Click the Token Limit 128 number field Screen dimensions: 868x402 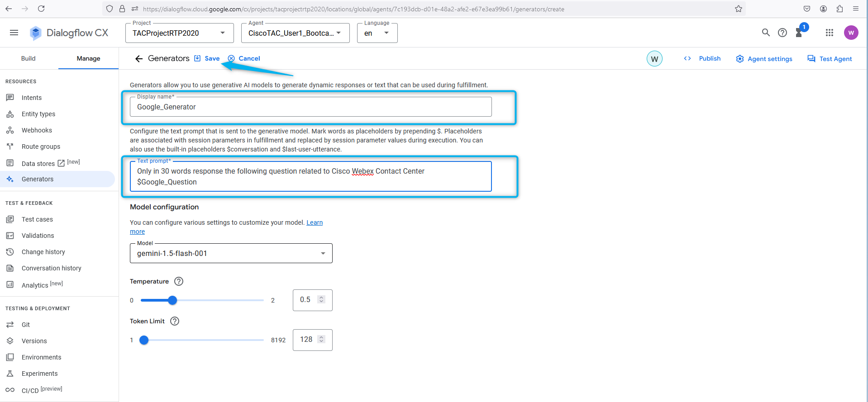click(x=312, y=340)
